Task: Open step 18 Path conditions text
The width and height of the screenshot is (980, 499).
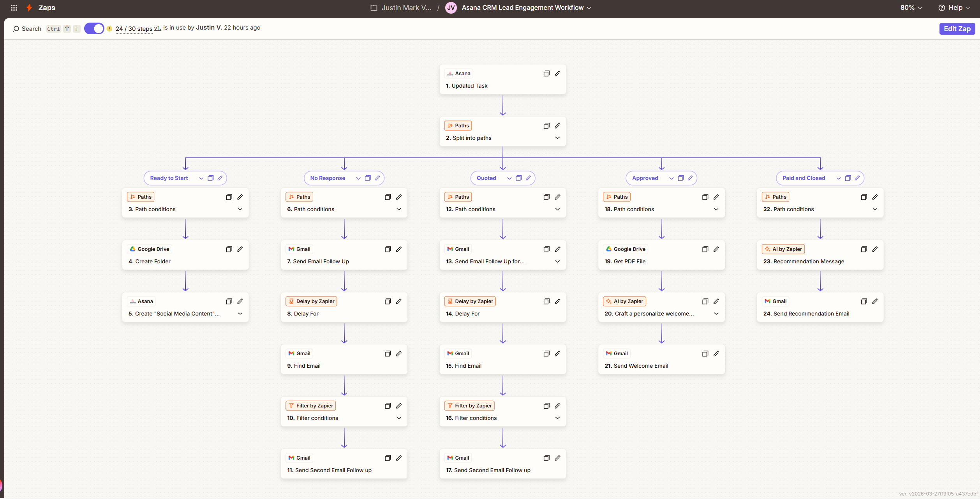Action: 629,209
